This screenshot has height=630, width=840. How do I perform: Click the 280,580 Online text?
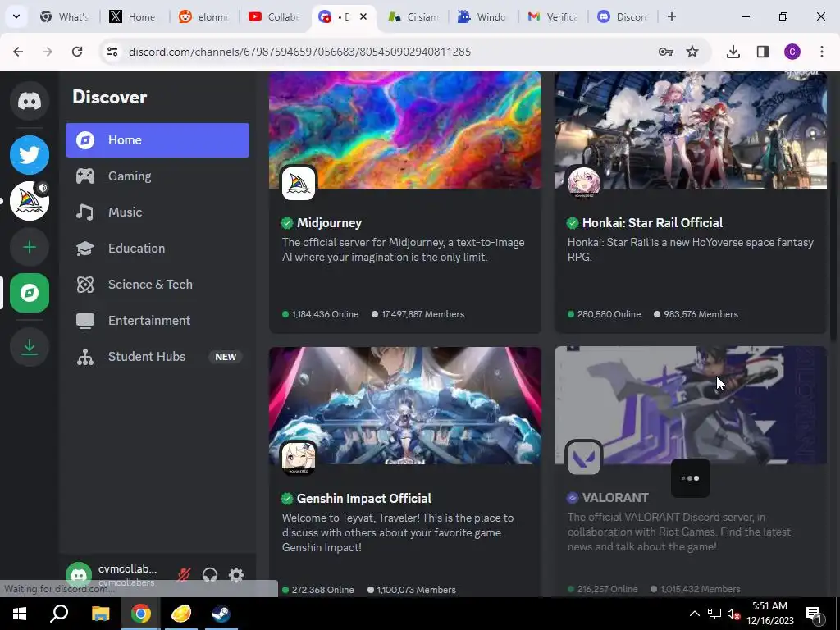[x=609, y=314]
